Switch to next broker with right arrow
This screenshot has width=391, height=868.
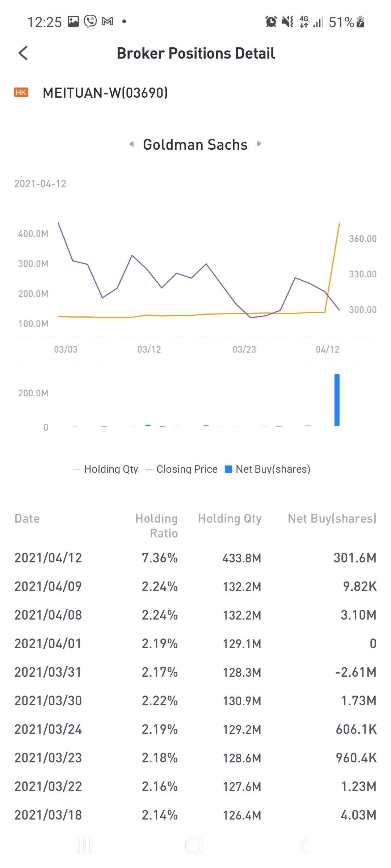tap(259, 144)
